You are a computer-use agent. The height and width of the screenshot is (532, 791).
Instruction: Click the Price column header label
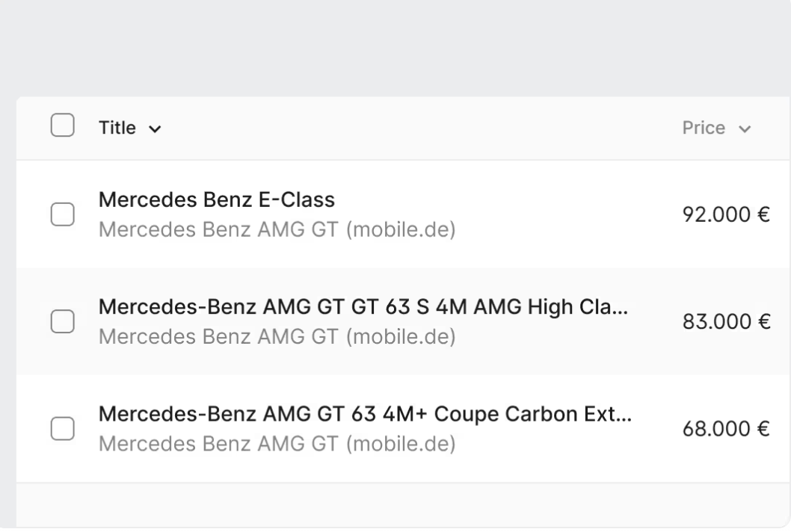(x=704, y=128)
